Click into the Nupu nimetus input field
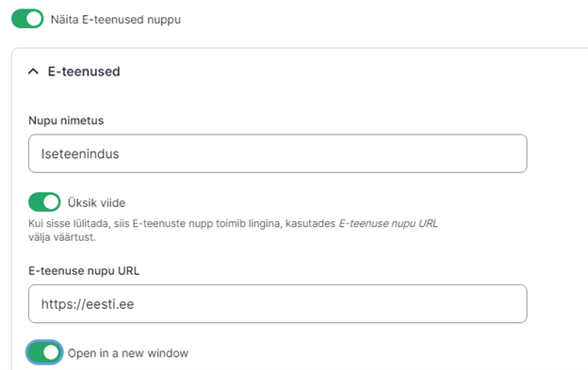 pyautogui.click(x=277, y=153)
